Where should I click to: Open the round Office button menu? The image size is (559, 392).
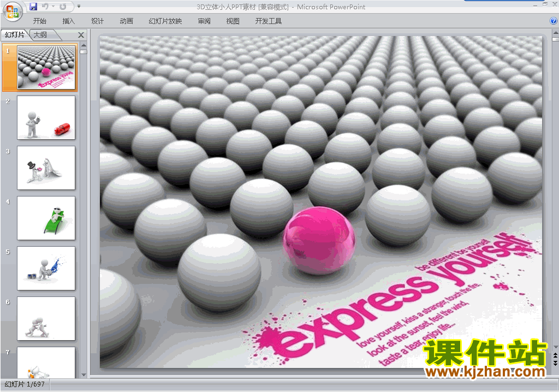(x=13, y=11)
